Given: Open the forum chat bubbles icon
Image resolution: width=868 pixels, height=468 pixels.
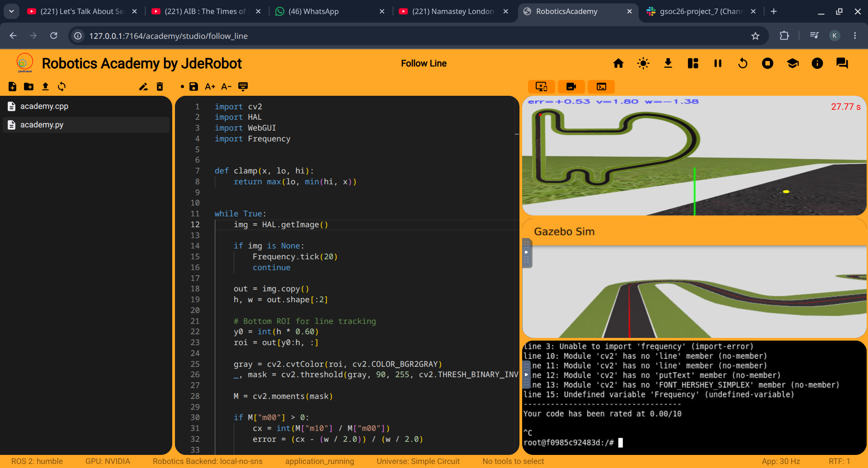Looking at the screenshot, I should pos(842,63).
